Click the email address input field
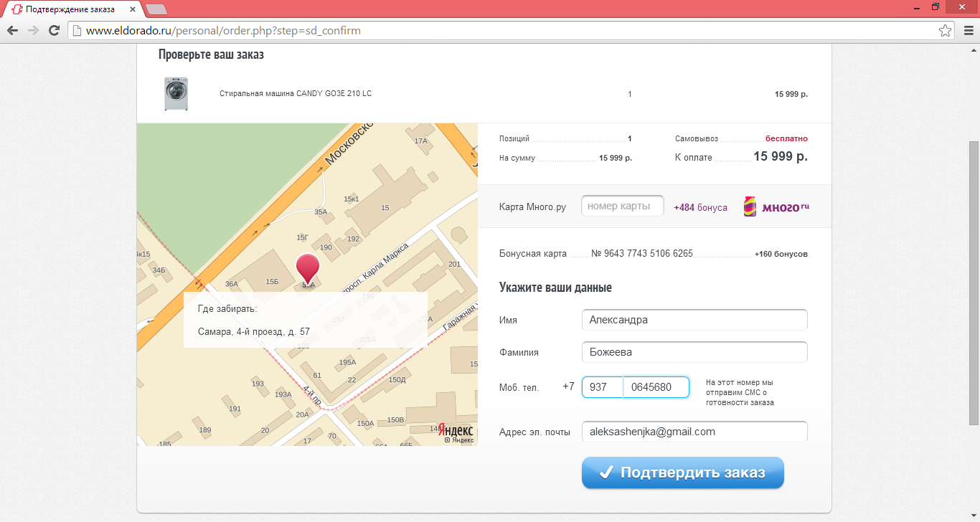This screenshot has width=980, height=522. pos(694,432)
